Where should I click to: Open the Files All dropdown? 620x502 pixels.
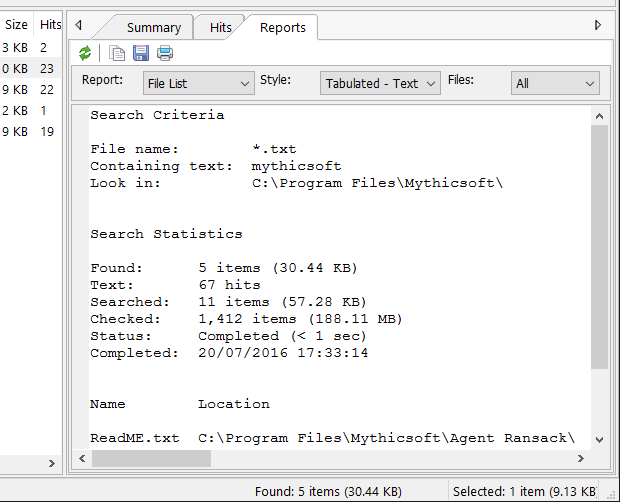(555, 83)
